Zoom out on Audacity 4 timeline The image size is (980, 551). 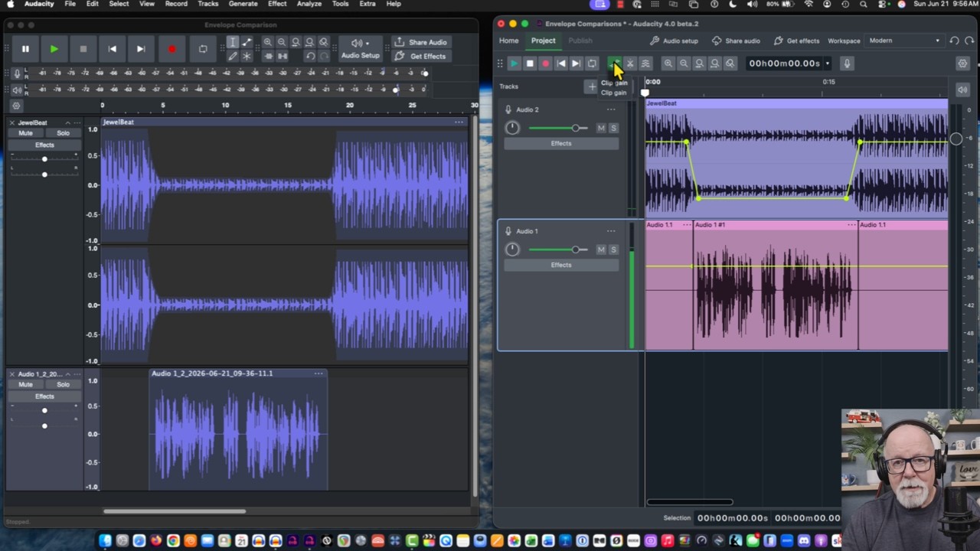[x=684, y=64]
